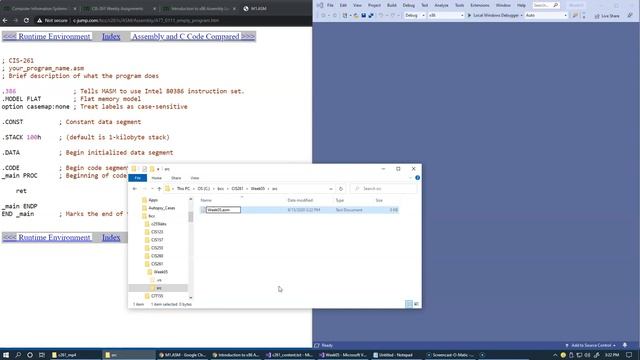Select the .vs folder in navigation tree
This screenshot has width=640, height=360.
pyautogui.click(x=159, y=280)
